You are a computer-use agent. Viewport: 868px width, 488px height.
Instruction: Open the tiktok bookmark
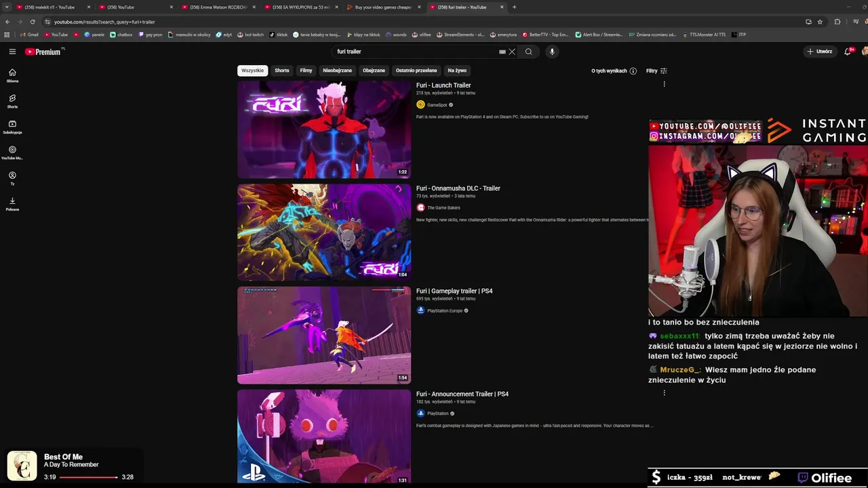(x=278, y=35)
